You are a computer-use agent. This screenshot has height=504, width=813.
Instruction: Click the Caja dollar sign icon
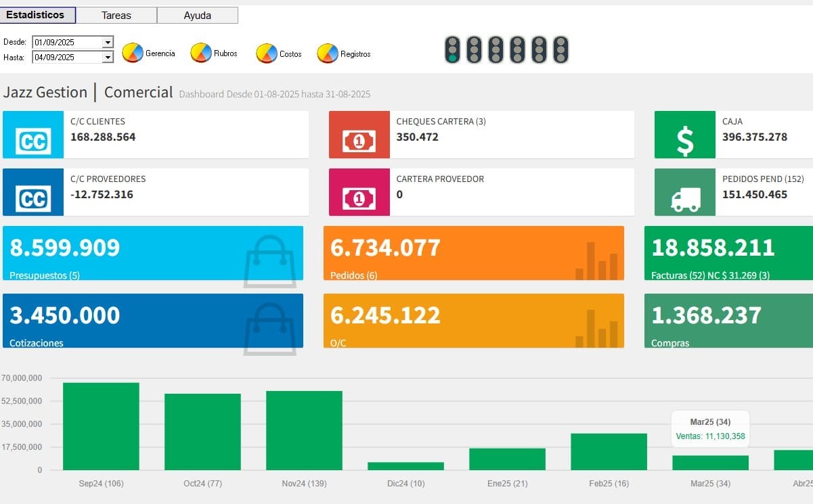684,135
